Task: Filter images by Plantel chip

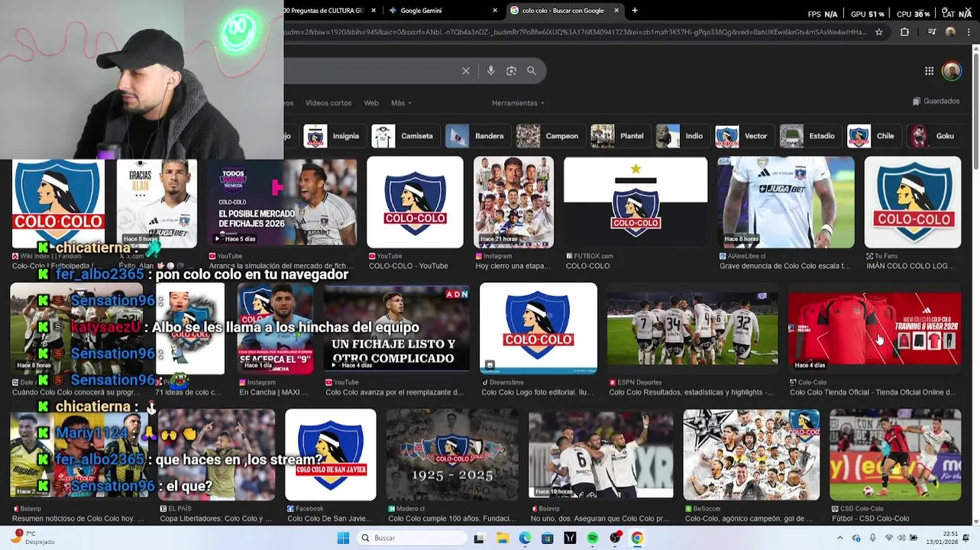Action: tap(619, 136)
